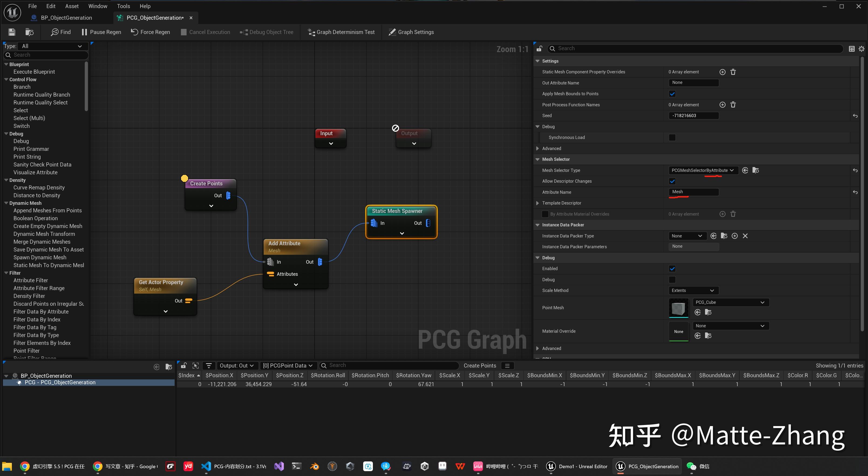868x476 pixels.
Task: Reset the Seed value to default
Action: [x=855, y=115]
